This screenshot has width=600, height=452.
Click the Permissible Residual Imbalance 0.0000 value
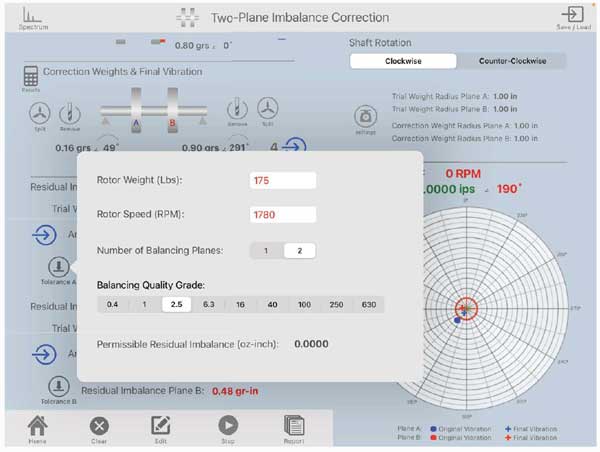[311, 344]
